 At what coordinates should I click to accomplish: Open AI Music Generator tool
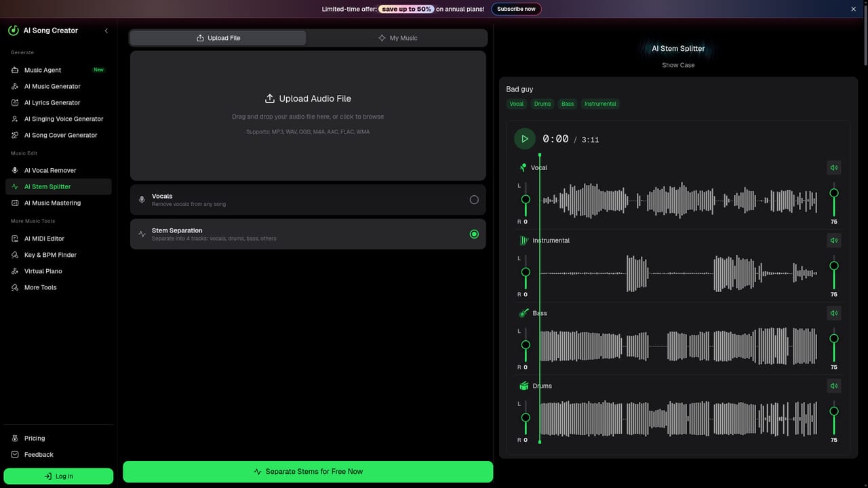coord(58,86)
